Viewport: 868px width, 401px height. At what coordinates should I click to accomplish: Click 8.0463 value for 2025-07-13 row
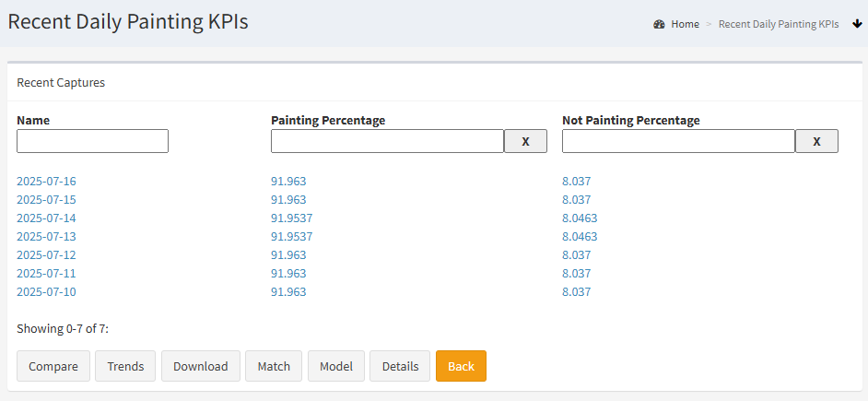(580, 237)
